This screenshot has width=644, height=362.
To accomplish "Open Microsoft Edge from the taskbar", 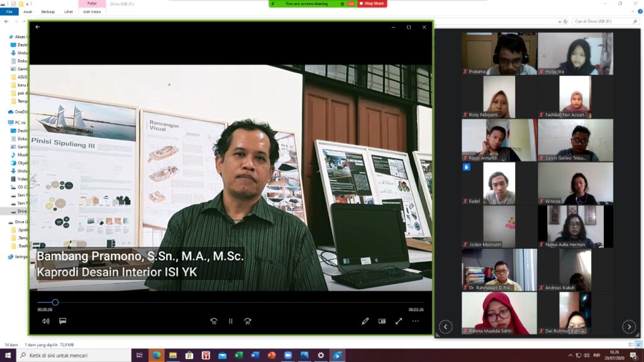I will point(157,356).
